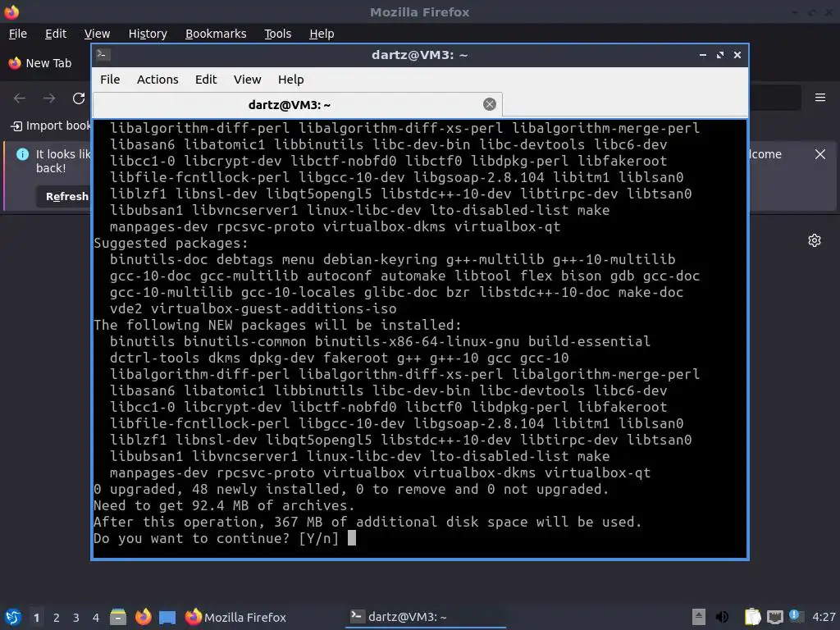Open the Firefox View menu
Image resolution: width=840 pixels, height=630 pixels.
[x=97, y=34]
